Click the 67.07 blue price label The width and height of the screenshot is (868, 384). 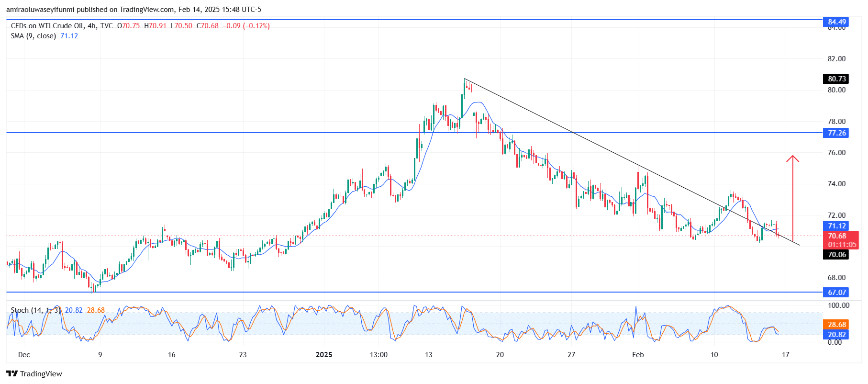tap(836, 292)
